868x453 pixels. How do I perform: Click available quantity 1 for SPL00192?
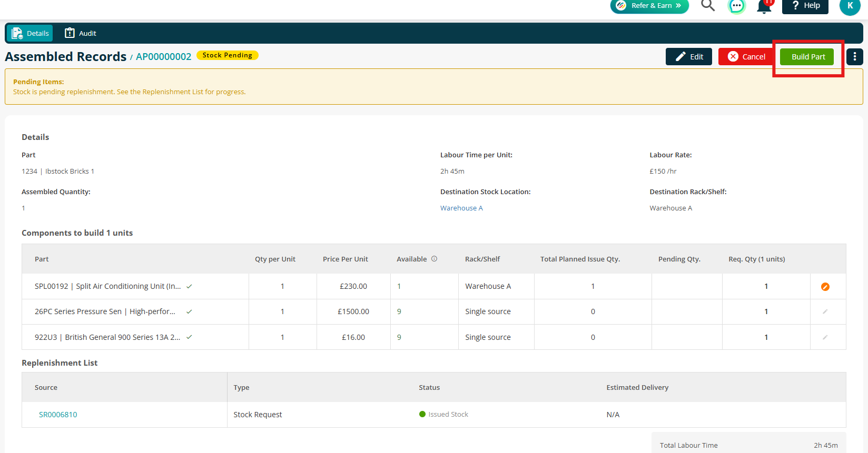click(399, 287)
